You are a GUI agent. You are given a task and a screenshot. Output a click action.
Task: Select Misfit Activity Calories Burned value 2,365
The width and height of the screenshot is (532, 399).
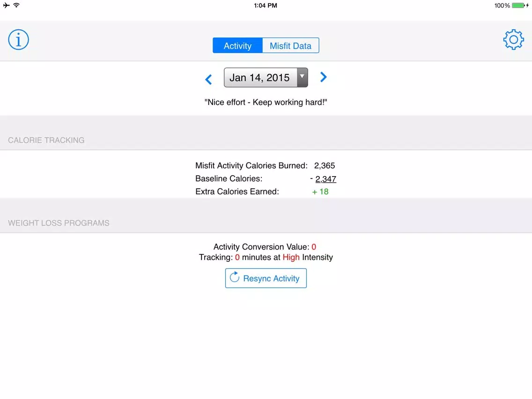tap(325, 166)
